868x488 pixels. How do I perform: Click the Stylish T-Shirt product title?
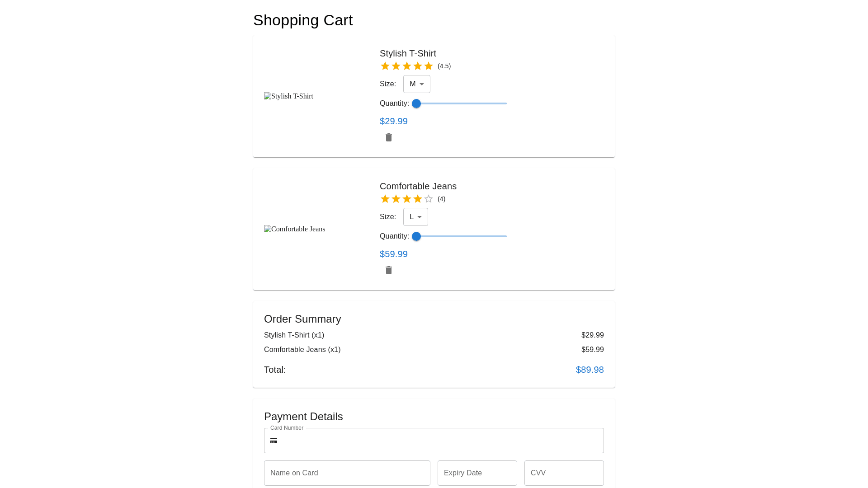click(x=408, y=53)
